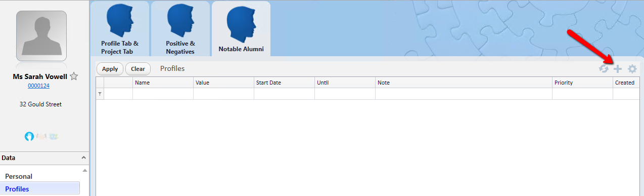Sort by the Value column header
Screen dimensions: 644x196
[x=223, y=83]
